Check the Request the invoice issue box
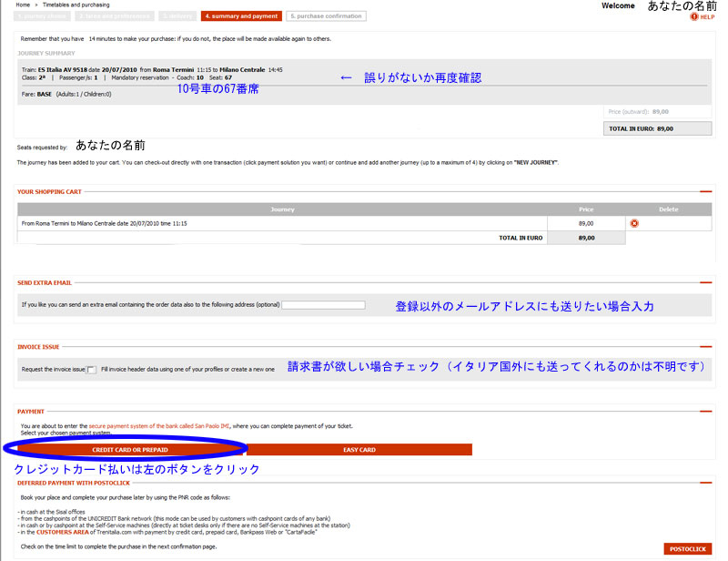 click(92, 370)
